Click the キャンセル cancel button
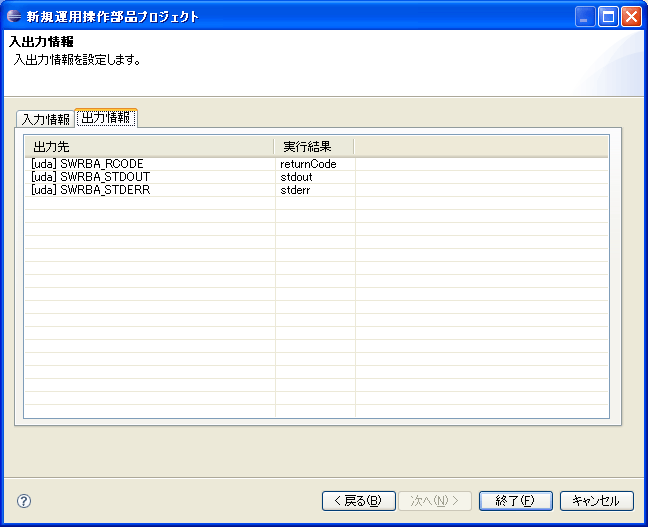Viewport: 648px width, 527px height. (x=596, y=501)
